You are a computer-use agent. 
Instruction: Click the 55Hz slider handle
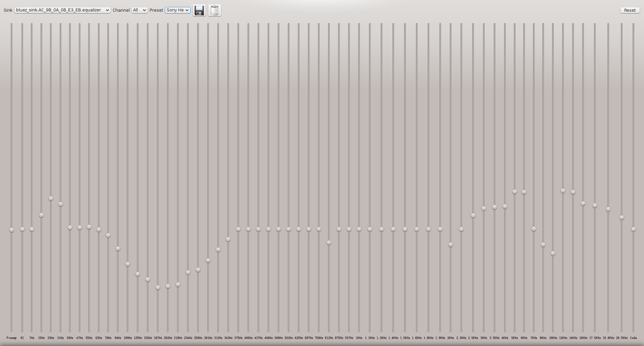[89, 227]
